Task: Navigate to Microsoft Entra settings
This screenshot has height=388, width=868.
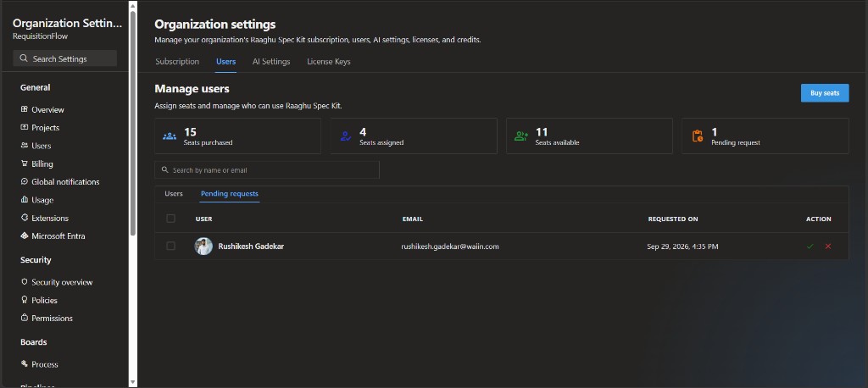Action: click(x=58, y=236)
